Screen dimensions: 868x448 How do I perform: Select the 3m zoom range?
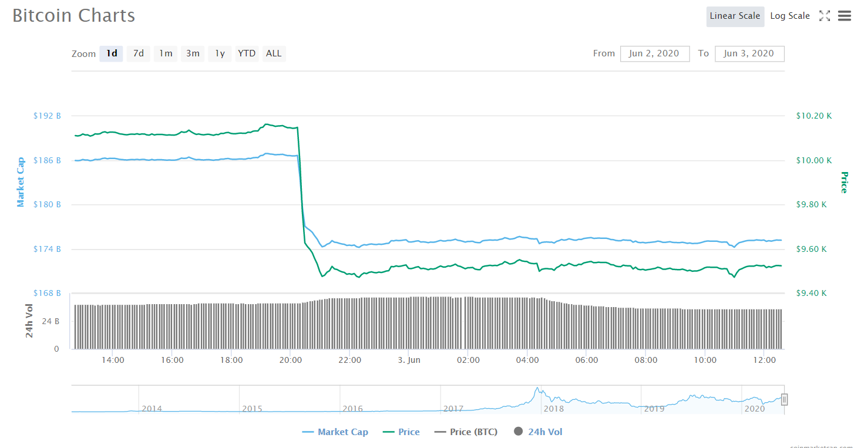193,53
